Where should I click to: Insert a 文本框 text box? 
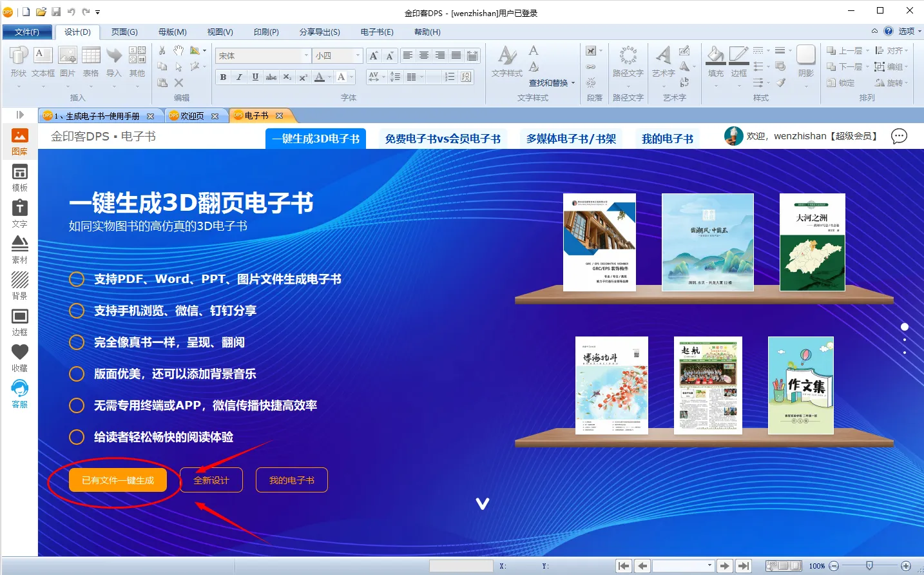click(x=43, y=62)
